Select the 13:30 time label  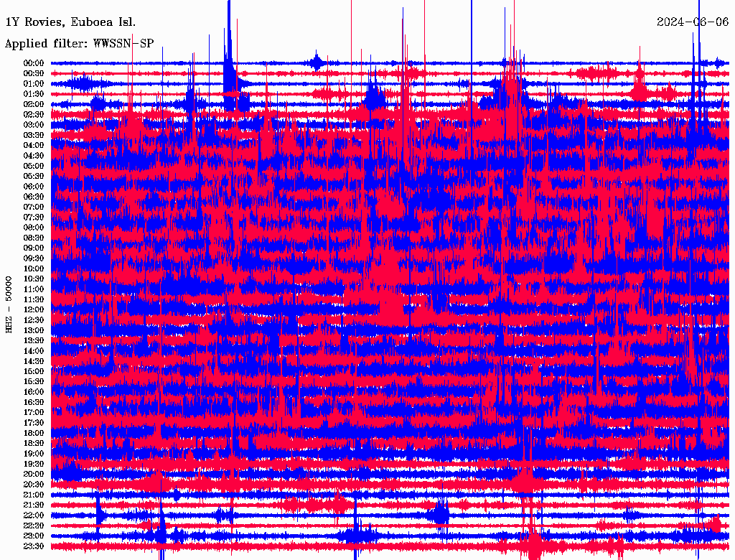pos(34,340)
